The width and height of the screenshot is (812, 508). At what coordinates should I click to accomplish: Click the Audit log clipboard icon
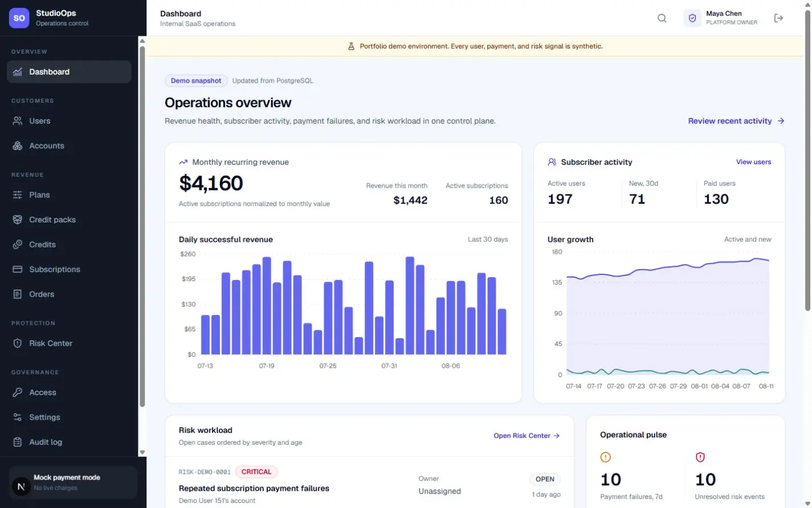18,442
